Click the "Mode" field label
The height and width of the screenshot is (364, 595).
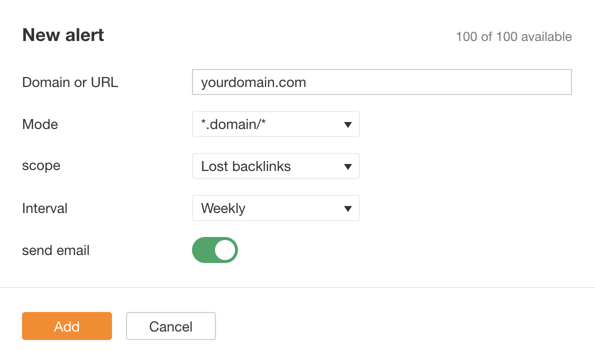[x=40, y=124]
